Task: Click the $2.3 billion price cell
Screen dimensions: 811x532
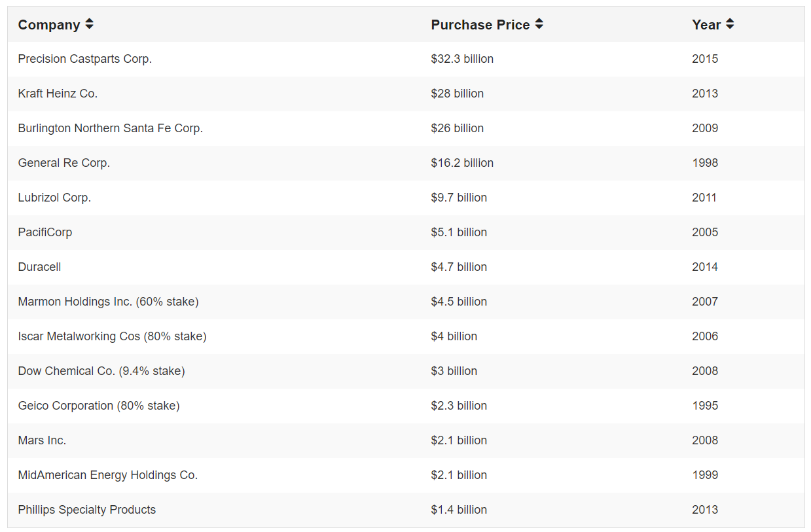Action: pos(459,406)
